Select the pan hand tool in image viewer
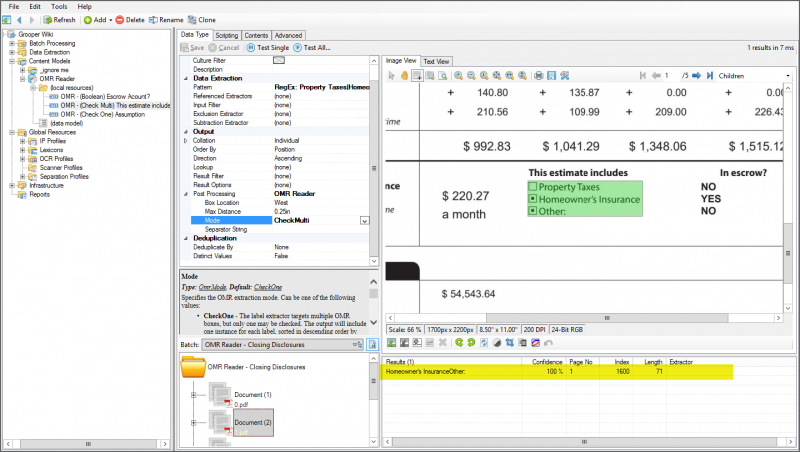This screenshot has height=452, width=800. (x=404, y=75)
